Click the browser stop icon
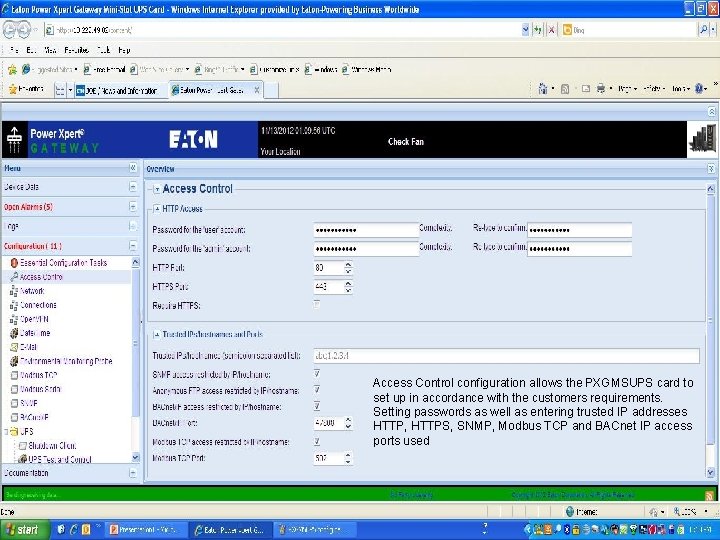The width and height of the screenshot is (720, 540). [551, 30]
